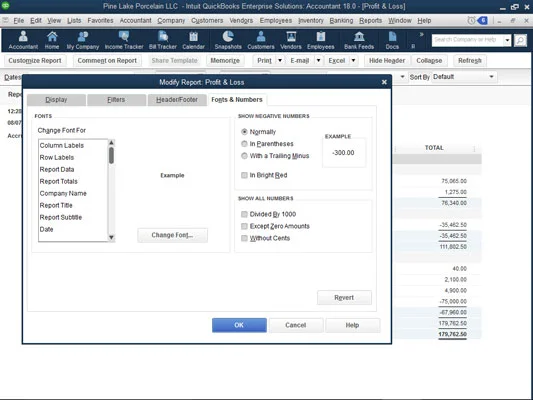This screenshot has height=400, width=533.
Task: Click the font list scrollbar down arrow
Action: click(111, 237)
